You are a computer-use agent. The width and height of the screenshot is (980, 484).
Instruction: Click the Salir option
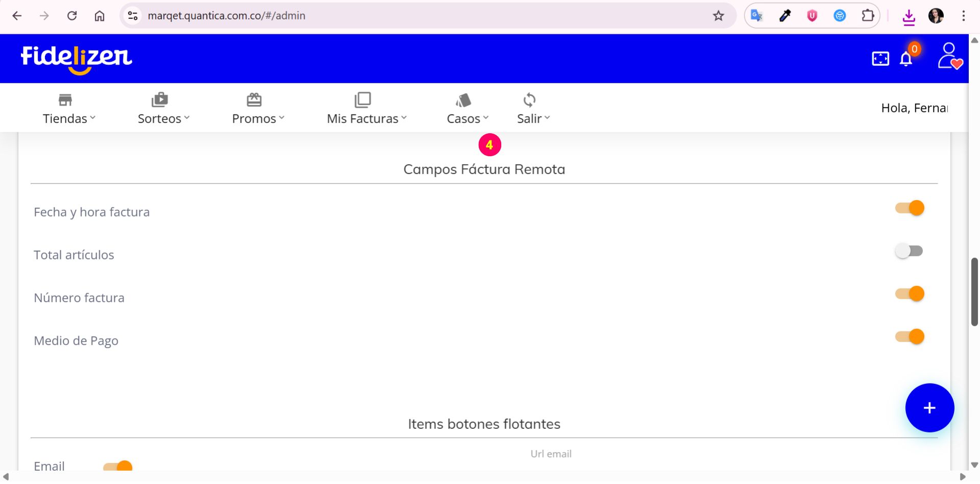533,108
